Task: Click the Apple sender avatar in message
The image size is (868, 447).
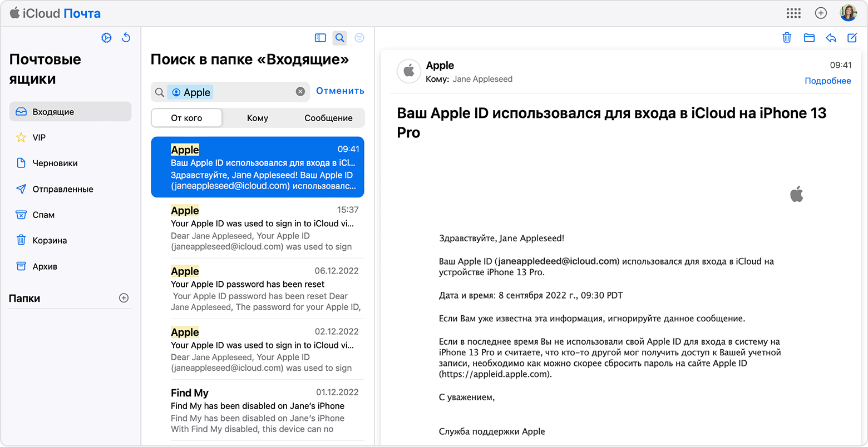Action: point(409,71)
